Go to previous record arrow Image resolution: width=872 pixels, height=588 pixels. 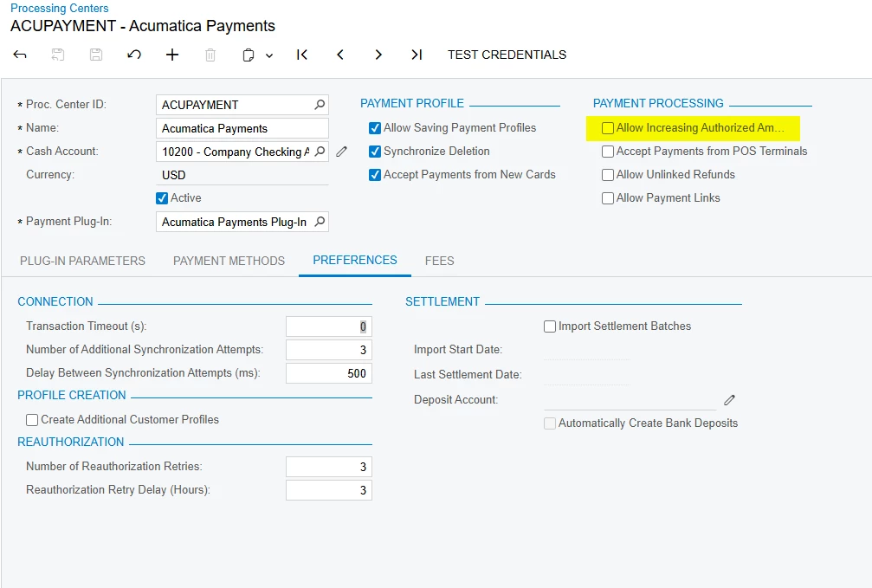(x=340, y=55)
